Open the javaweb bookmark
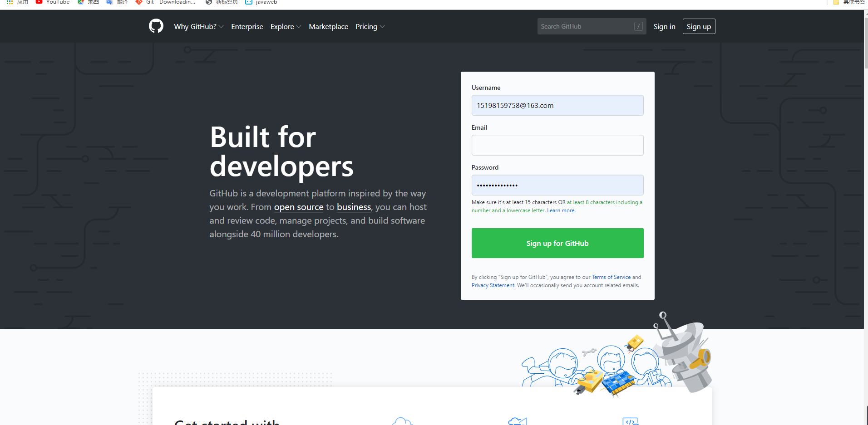 (261, 2)
